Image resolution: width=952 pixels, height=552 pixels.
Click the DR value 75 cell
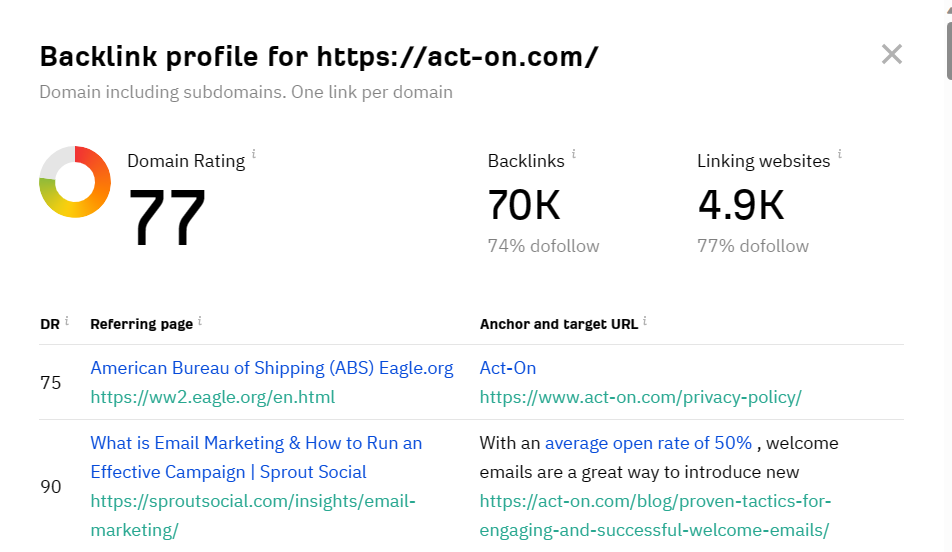[50, 383]
